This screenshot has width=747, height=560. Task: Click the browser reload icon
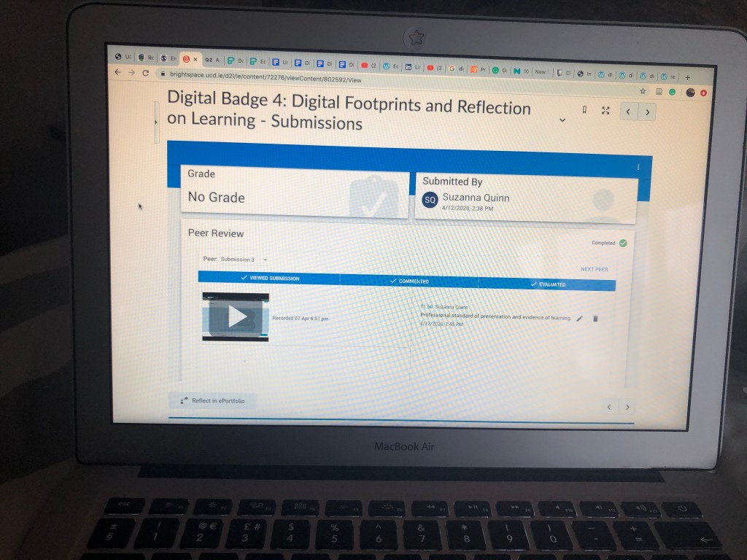(x=146, y=73)
